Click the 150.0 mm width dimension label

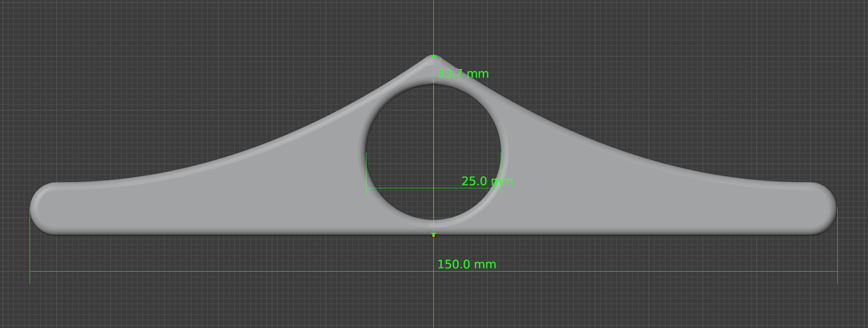coord(467,264)
